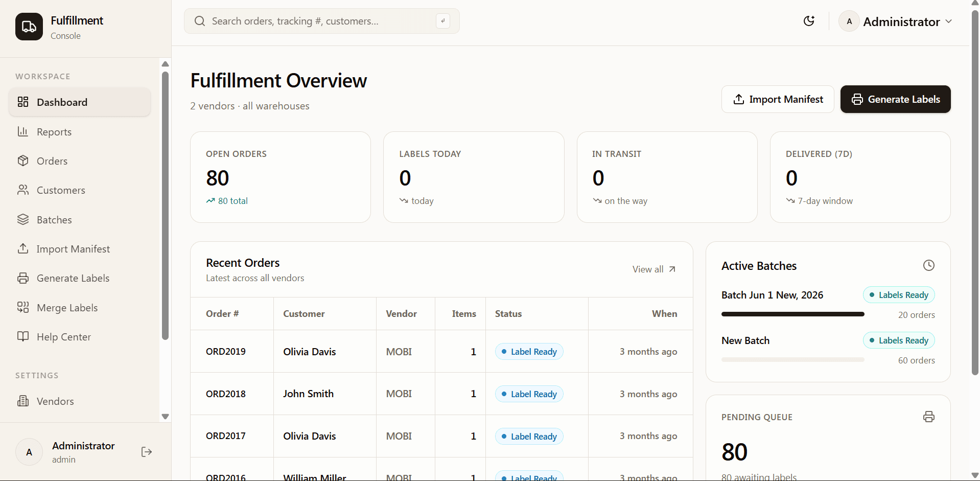Follow the View all recent orders link

point(654,269)
